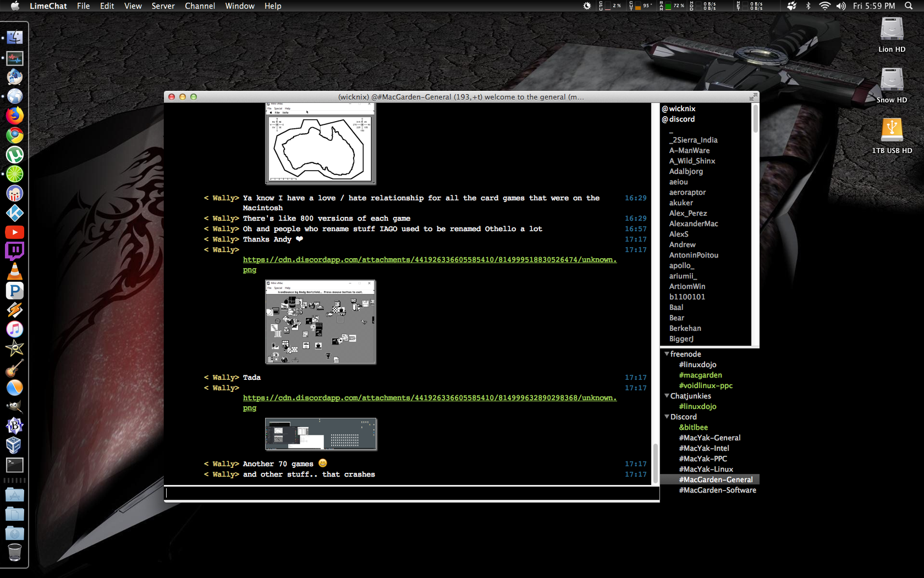Open 1TB USB HD drive icon
924x578 pixels.
click(892, 130)
